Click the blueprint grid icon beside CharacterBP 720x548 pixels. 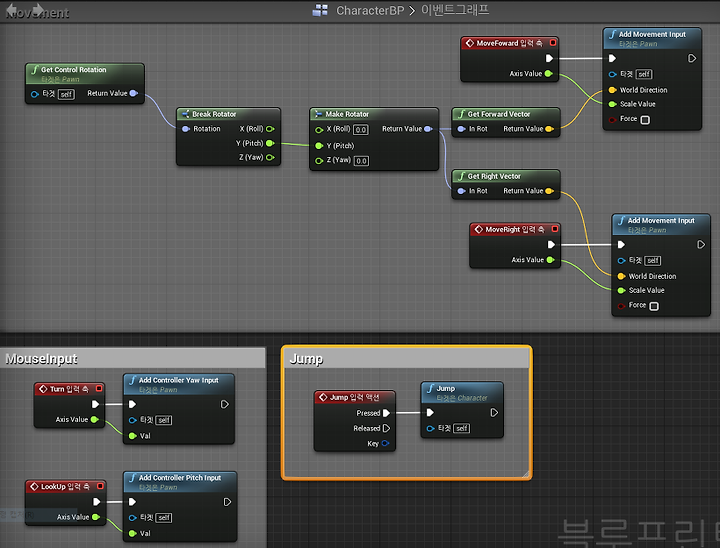[320, 10]
